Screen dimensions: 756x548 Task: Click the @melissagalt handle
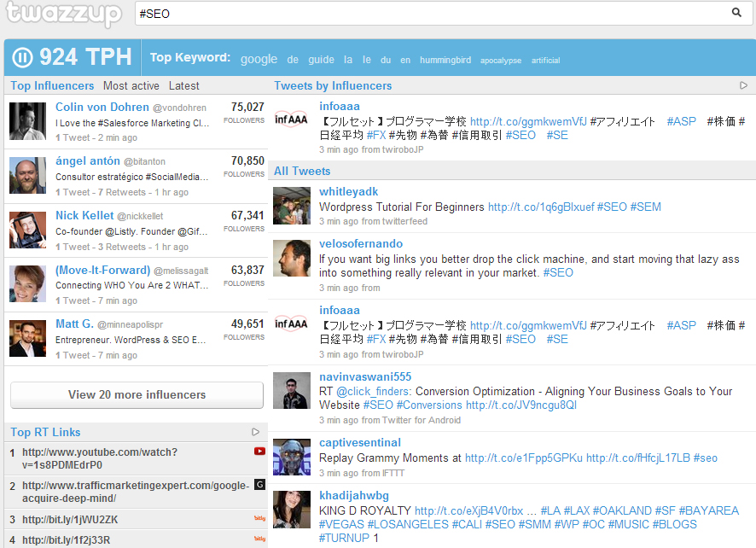(x=181, y=271)
